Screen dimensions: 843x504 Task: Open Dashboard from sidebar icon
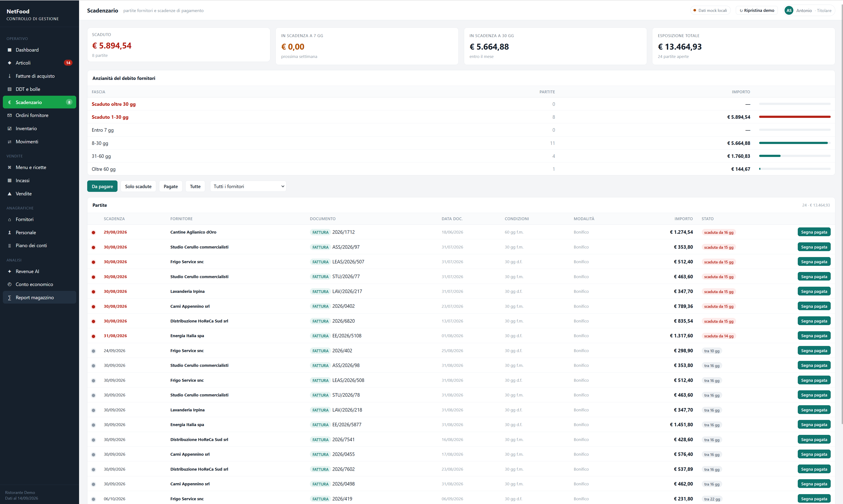coord(9,50)
